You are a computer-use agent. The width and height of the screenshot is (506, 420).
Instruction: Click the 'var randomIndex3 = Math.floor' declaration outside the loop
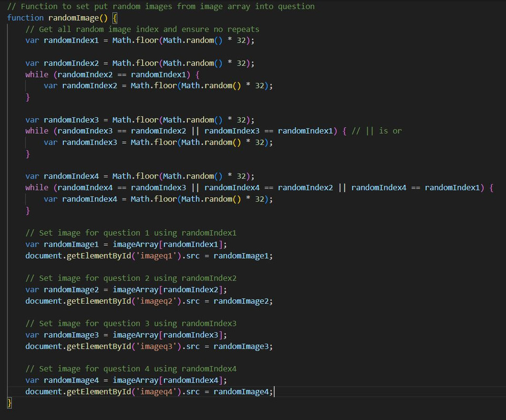(140, 120)
